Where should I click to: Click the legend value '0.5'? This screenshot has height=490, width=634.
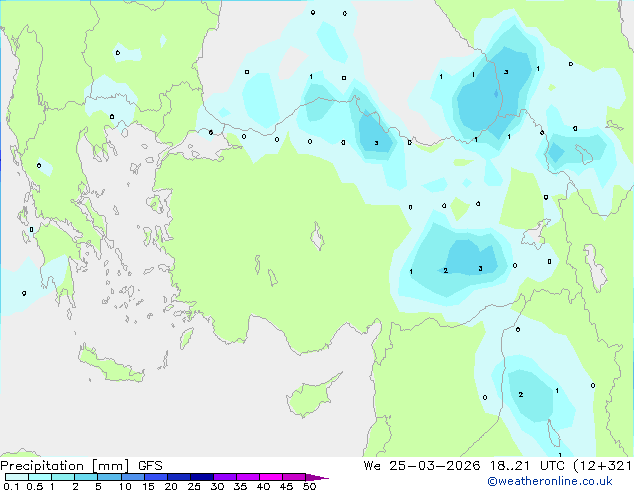click(x=35, y=486)
